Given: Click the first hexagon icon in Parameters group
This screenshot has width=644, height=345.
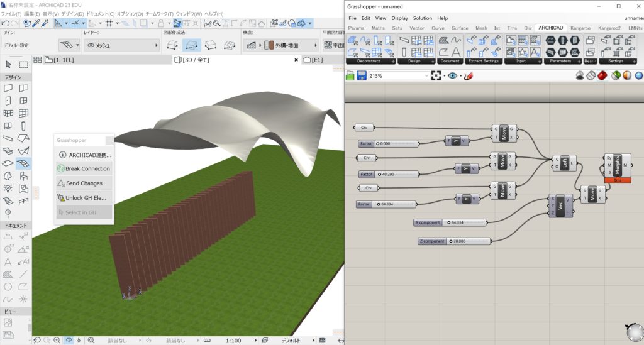Looking at the screenshot, I should pyautogui.click(x=550, y=40).
